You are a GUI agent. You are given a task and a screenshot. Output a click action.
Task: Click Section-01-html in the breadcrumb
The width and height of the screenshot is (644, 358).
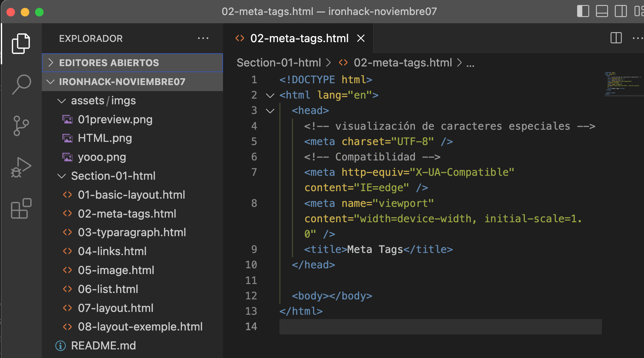(x=279, y=63)
